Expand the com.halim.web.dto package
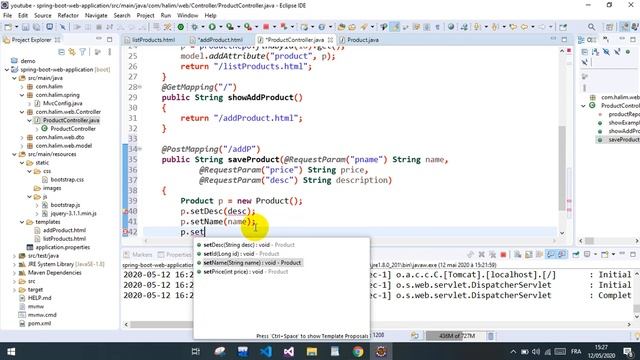The height and width of the screenshot is (360, 640). point(22,138)
